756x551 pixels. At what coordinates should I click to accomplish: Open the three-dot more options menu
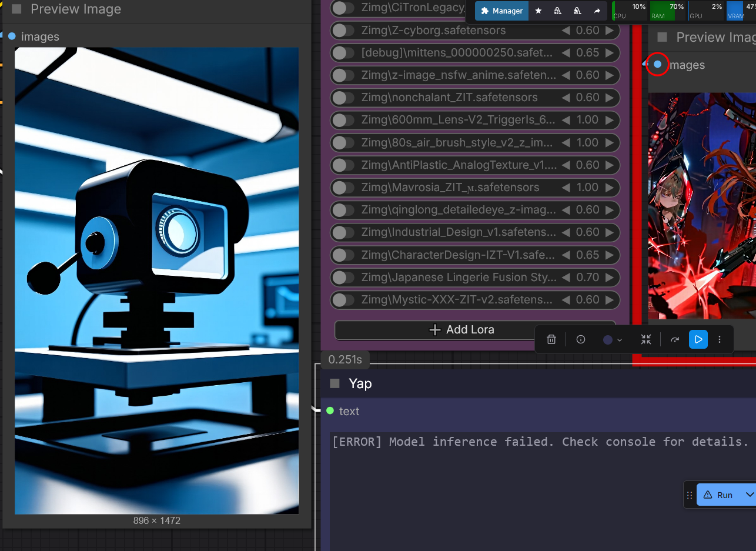[720, 339]
